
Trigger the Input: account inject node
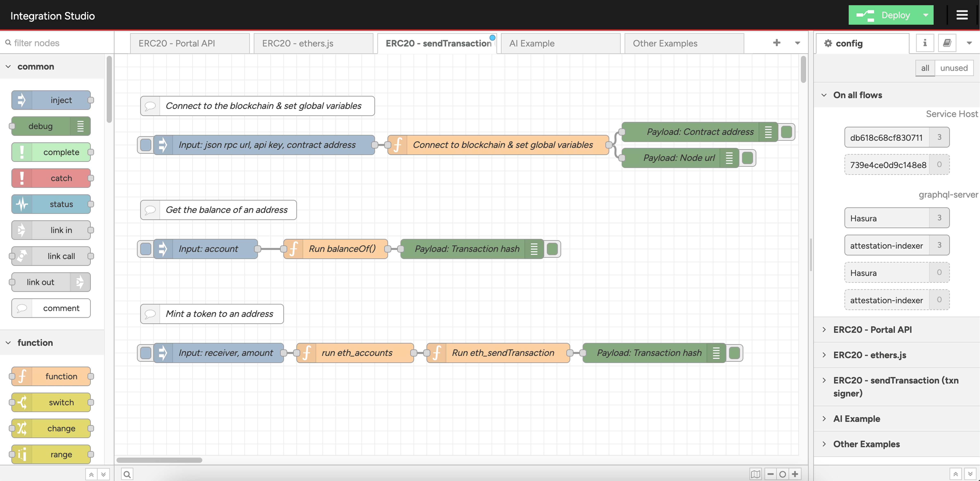click(x=145, y=249)
